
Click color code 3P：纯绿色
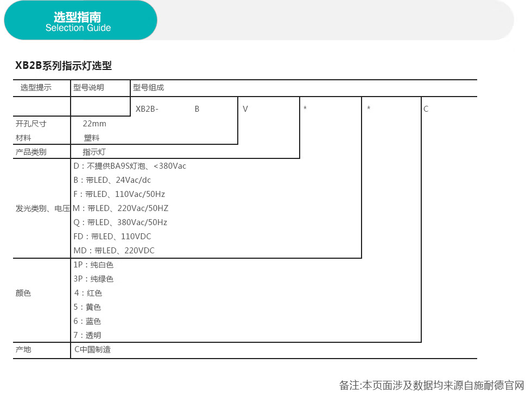[93, 279]
